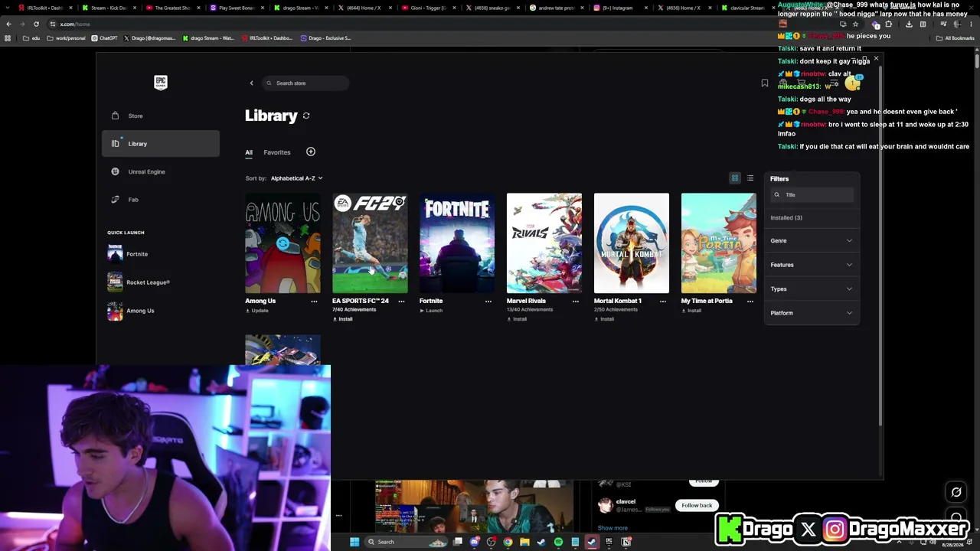
Task: Open File Explorer from the taskbar
Action: coord(524,542)
